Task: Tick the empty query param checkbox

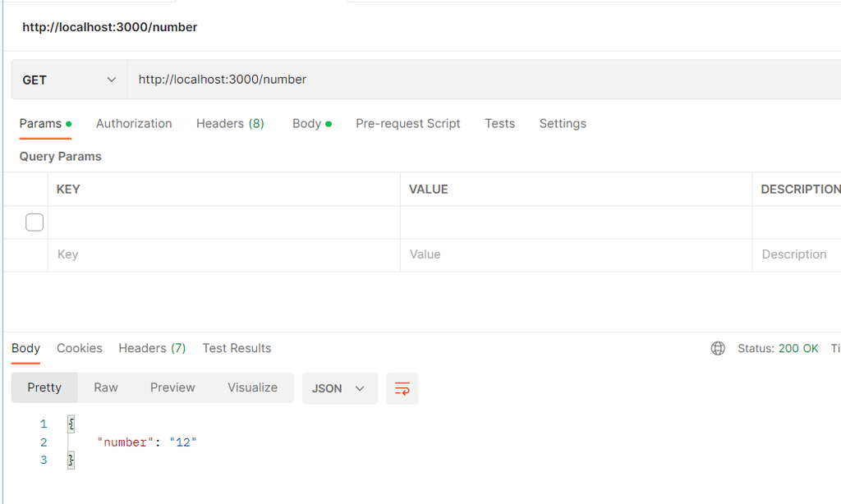Action: [x=34, y=222]
